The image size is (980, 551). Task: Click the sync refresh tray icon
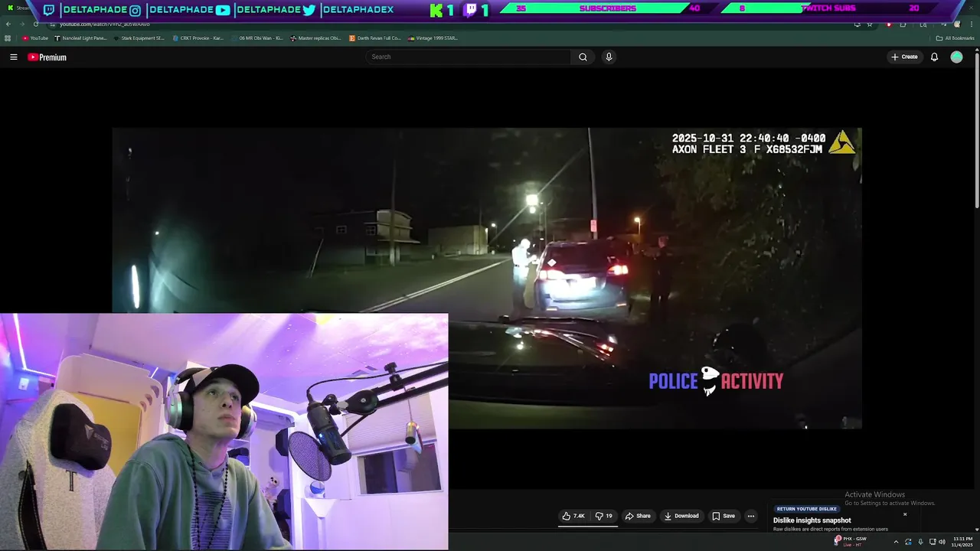pos(908,542)
